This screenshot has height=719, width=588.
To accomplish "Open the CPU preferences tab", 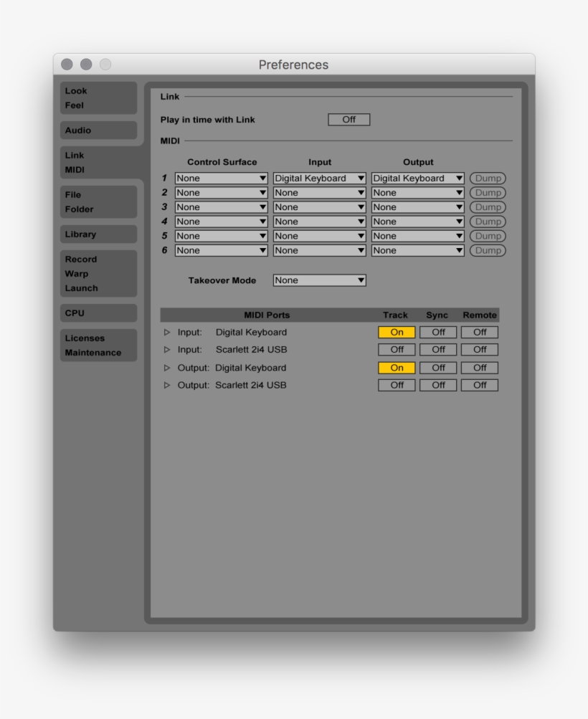I will coord(98,313).
